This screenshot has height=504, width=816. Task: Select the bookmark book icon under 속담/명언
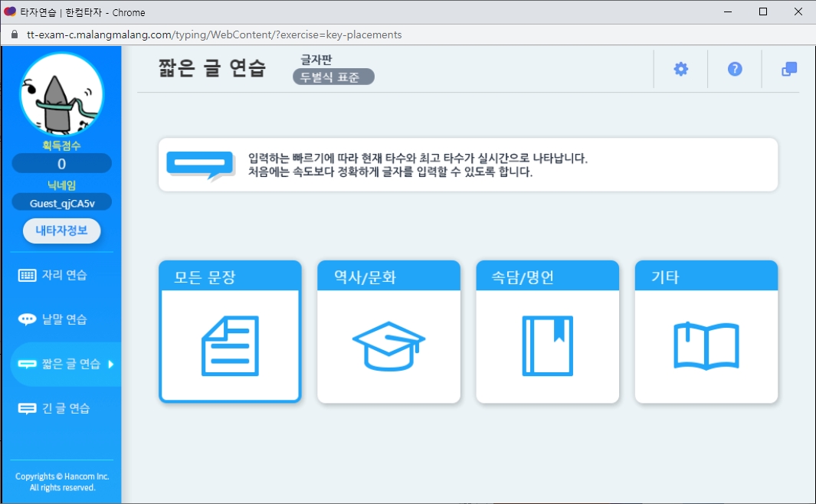547,345
